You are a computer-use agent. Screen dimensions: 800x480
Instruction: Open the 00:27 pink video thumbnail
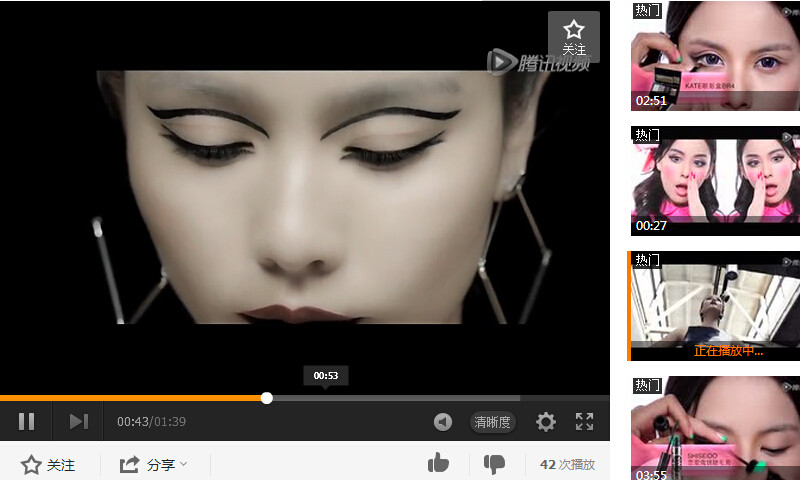[x=715, y=181]
